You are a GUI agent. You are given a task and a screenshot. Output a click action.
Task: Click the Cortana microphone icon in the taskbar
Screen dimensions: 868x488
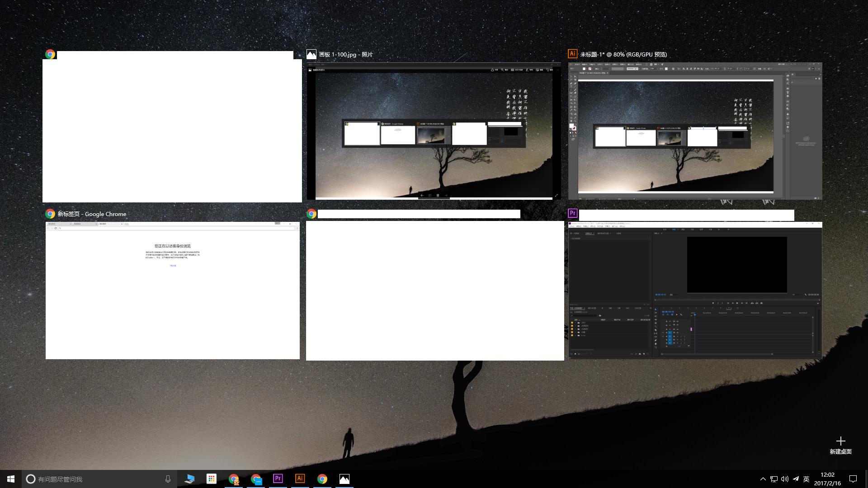[x=168, y=479]
